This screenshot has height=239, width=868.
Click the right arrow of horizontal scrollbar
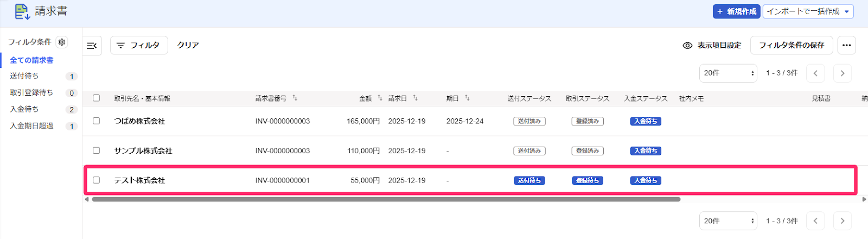(864, 199)
